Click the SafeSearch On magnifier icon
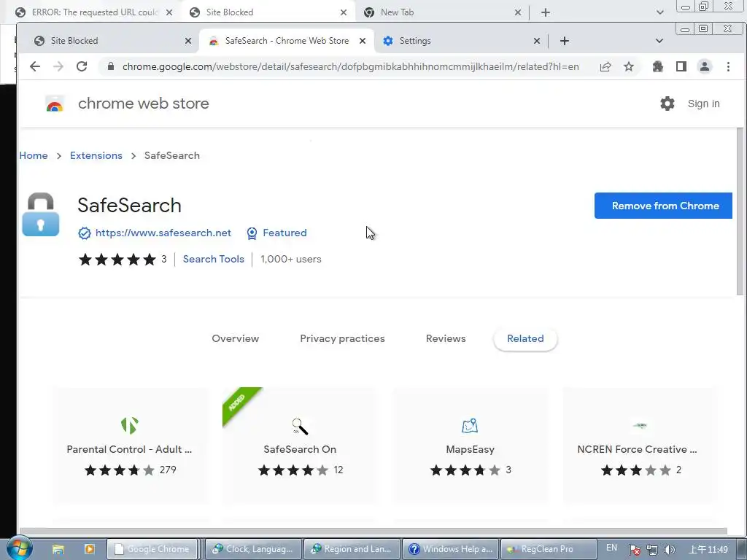747x560 pixels. pyautogui.click(x=300, y=426)
